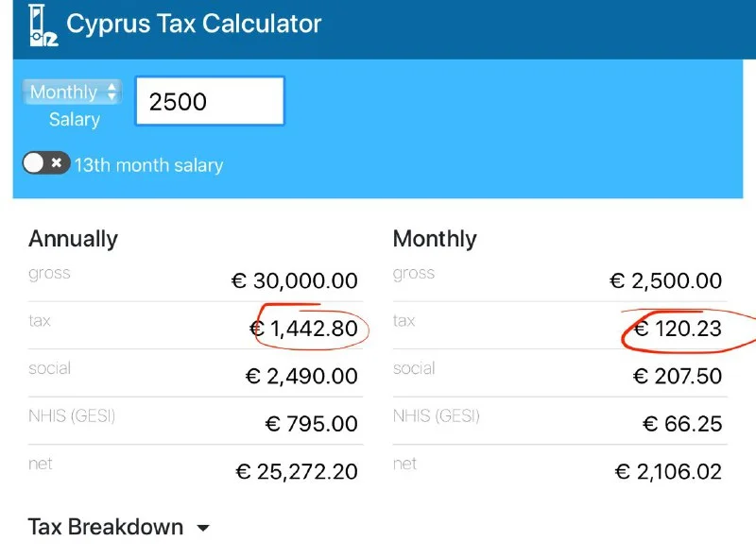Click the monthly social value € 207.50
The image size is (756, 558).
click(677, 377)
